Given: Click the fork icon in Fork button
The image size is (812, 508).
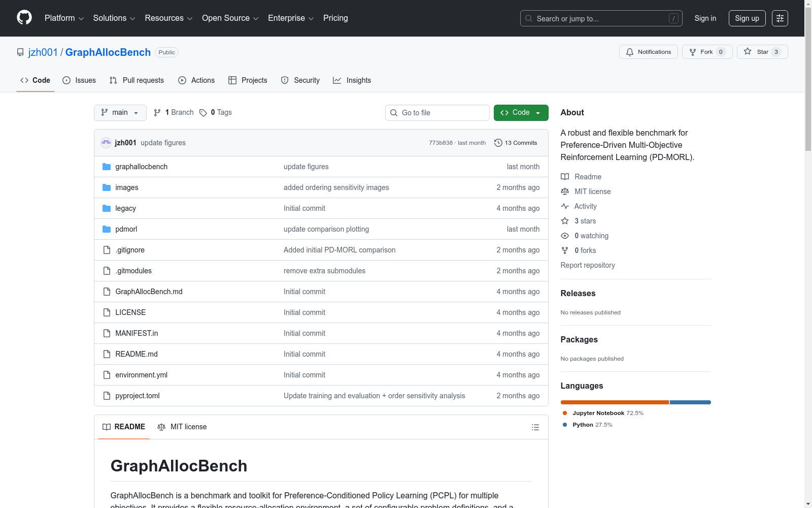Looking at the screenshot, I should [693, 52].
